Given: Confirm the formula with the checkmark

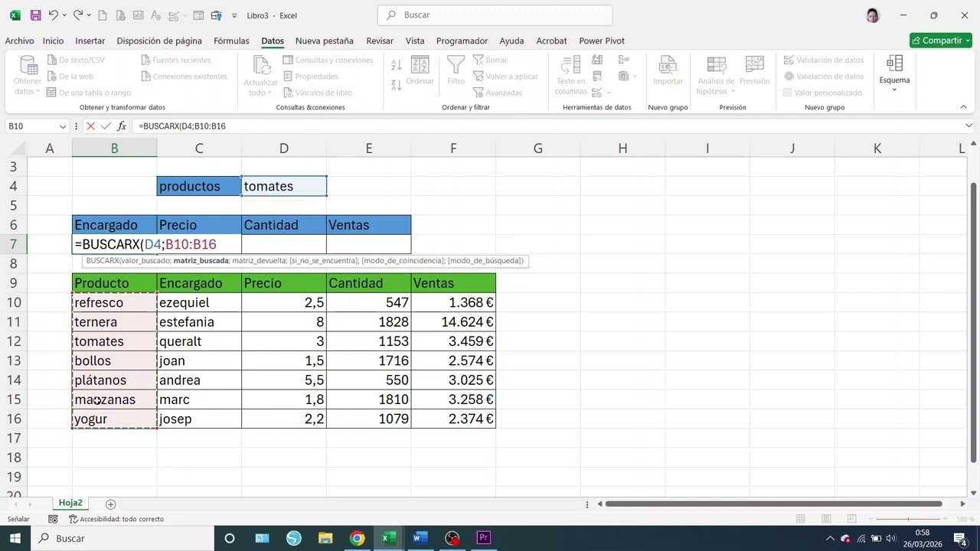Looking at the screenshot, I should click(106, 126).
